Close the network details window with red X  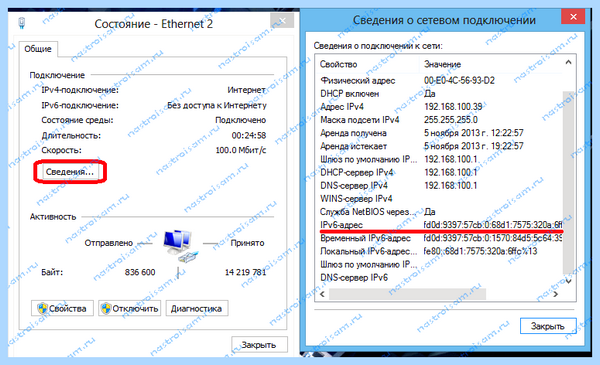point(573,17)
